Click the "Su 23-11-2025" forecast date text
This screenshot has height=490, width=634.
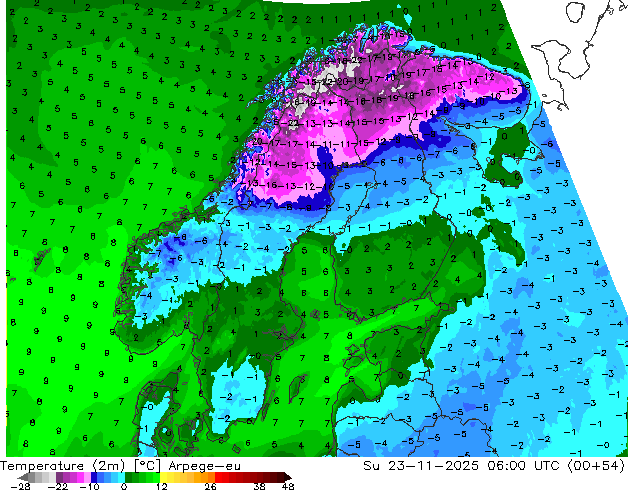coord(421,466)
